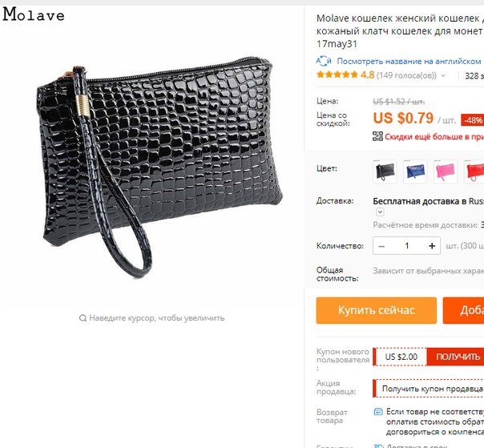Decrease quantity with the minus button

pyautogui.click(x=381, y=246)
